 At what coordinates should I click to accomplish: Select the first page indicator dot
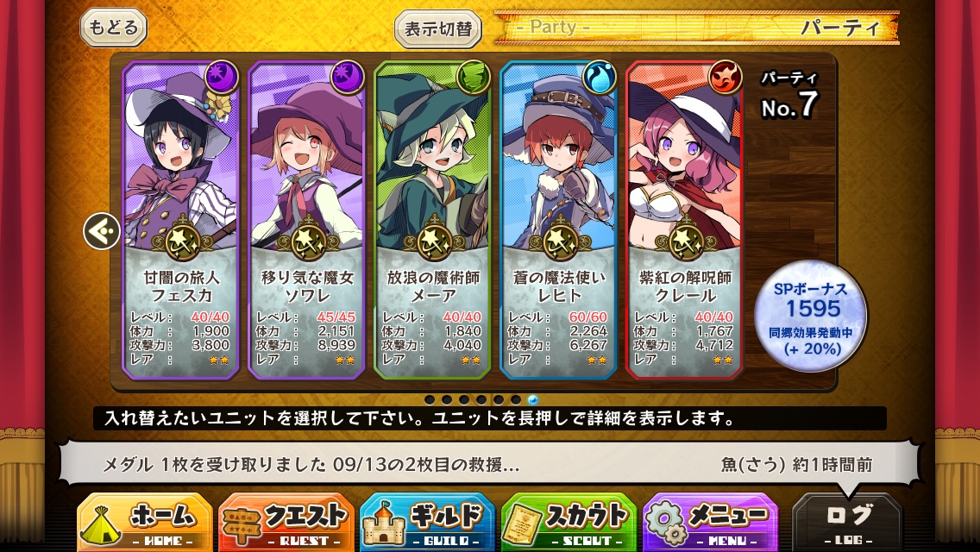pos(430,399)
